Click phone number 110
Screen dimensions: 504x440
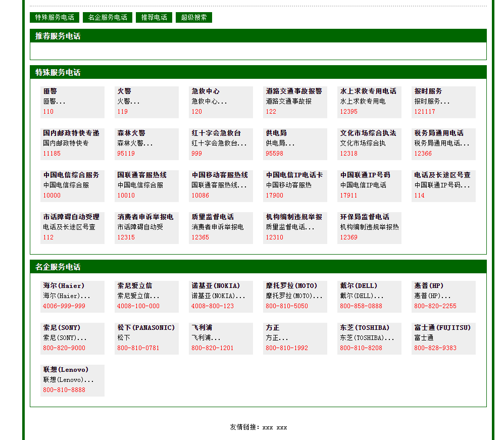[48, 112]
